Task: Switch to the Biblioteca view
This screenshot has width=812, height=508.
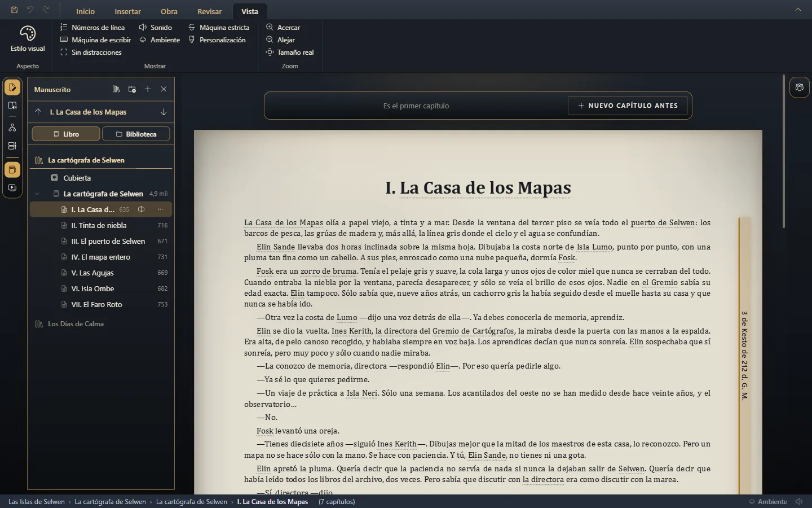Action: pyautogui.click(x=136, y=134)
